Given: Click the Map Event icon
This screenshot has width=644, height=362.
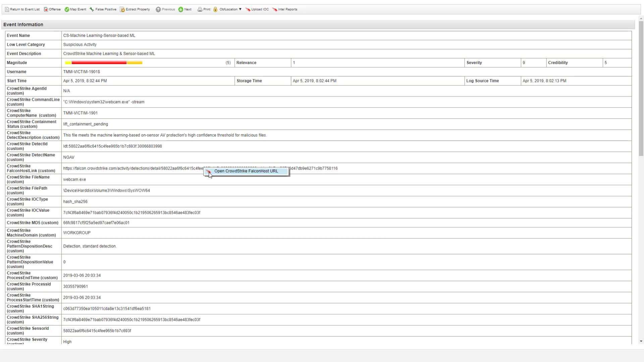Looking at the screenshot, I should tap(67, 9).
